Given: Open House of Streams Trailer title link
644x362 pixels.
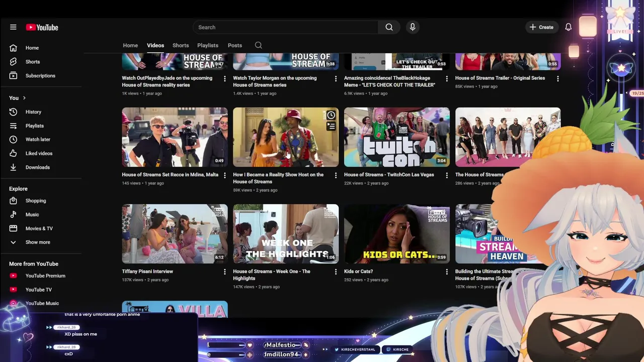Looking at the screenshot, I should tap(500, 78).
